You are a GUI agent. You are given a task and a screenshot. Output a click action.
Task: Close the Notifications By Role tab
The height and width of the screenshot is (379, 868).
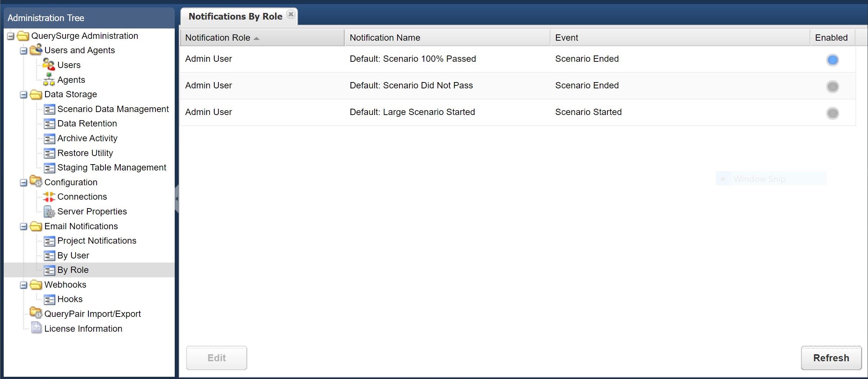pyautogui.click(x=291, y=14)
